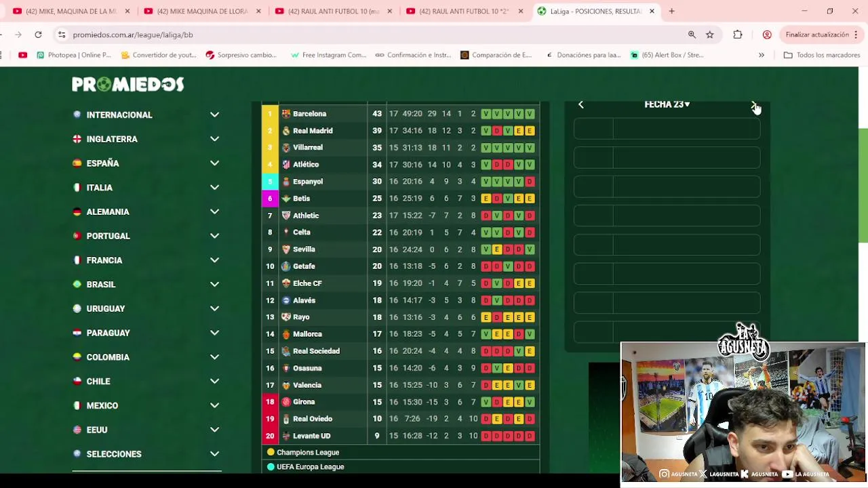Click Rayo's team row name
This screenshot has width=868, height=488.
pos(301,317)
